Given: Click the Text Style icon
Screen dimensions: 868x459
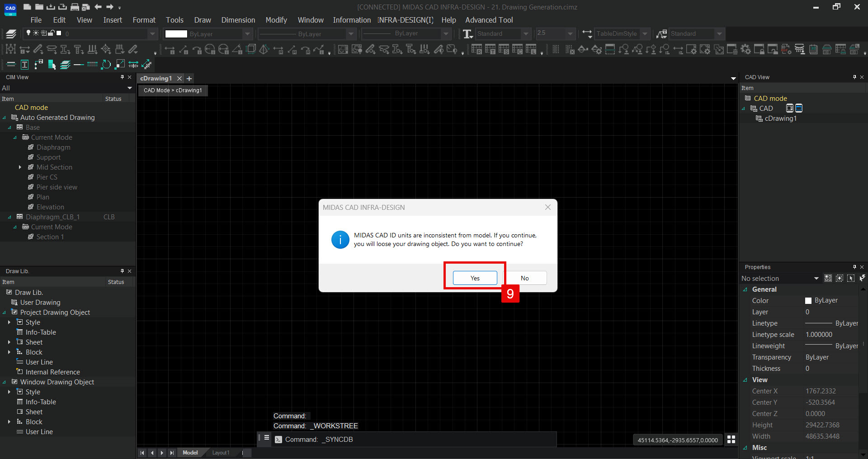Looking at the screenshot, I should [468, 34].
